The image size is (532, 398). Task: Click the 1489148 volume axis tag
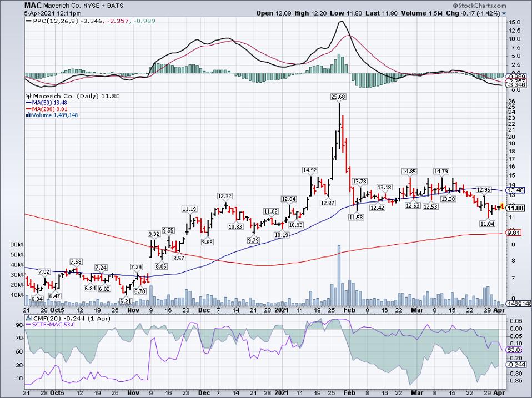pos(519,304)
